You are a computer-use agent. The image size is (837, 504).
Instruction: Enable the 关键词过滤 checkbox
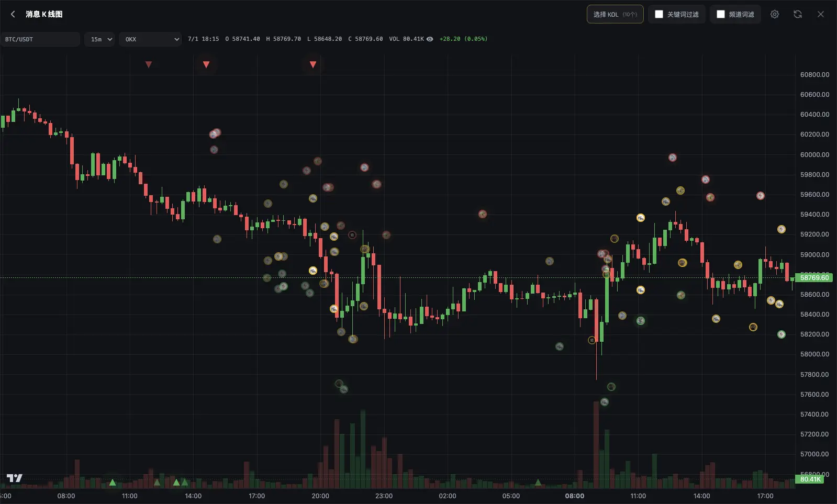[x=659, y=14]
